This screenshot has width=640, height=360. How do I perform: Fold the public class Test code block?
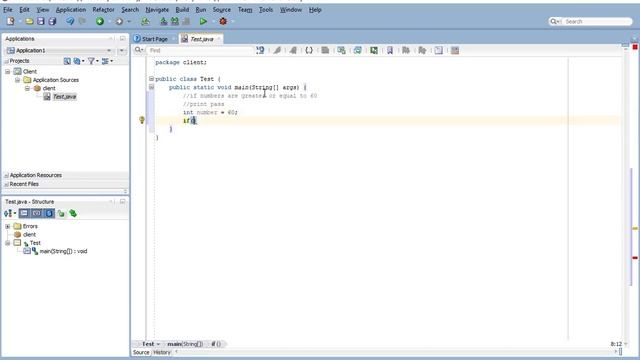pyautogui.click(x=151, y=78)
